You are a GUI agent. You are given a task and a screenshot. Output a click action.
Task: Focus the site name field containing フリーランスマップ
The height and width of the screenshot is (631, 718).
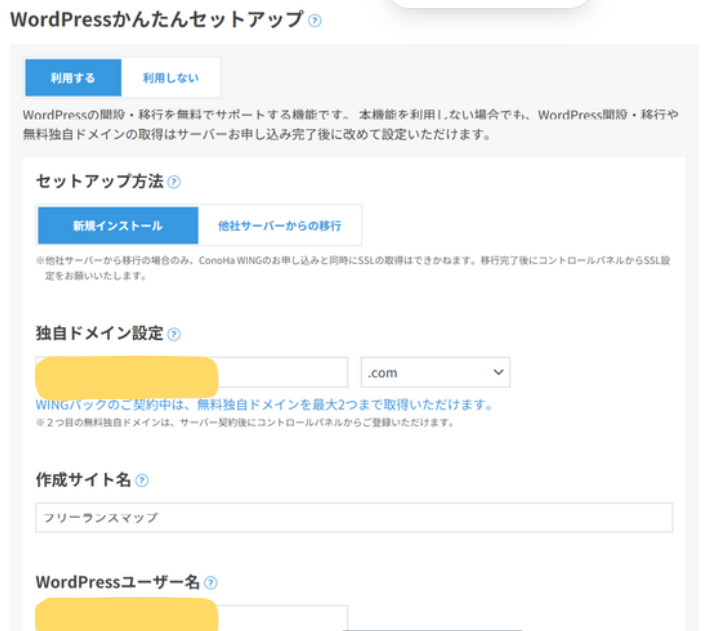coord(354,517)
